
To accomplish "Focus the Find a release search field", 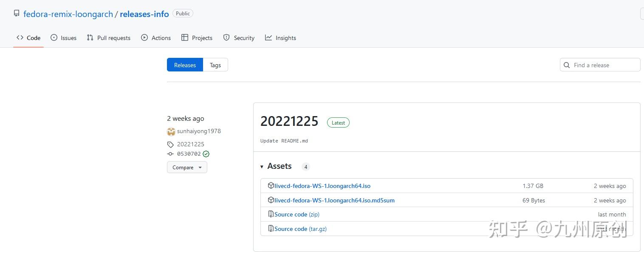I will coord(604,65).
